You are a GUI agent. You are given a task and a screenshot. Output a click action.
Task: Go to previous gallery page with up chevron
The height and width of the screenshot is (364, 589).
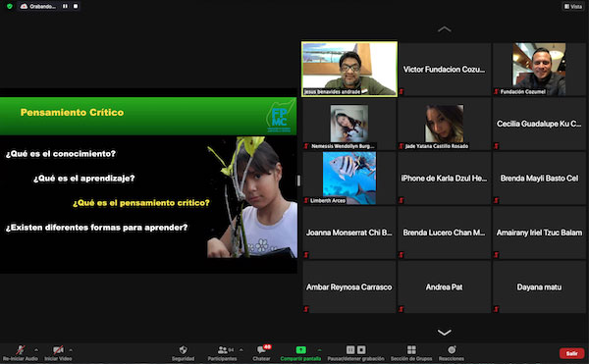(x=445, y=29)
